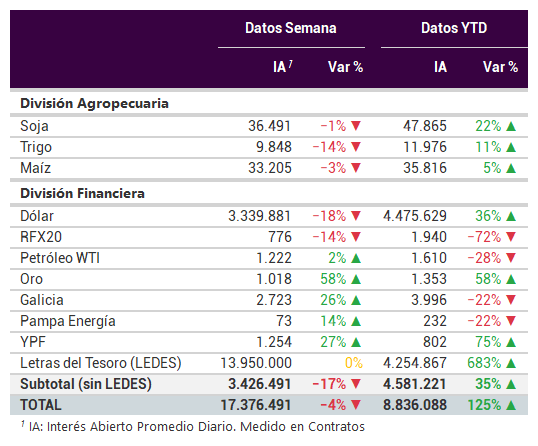Select the Datos Semana header
The width and height of the screenshot is (538, 446).
[291, 28]
